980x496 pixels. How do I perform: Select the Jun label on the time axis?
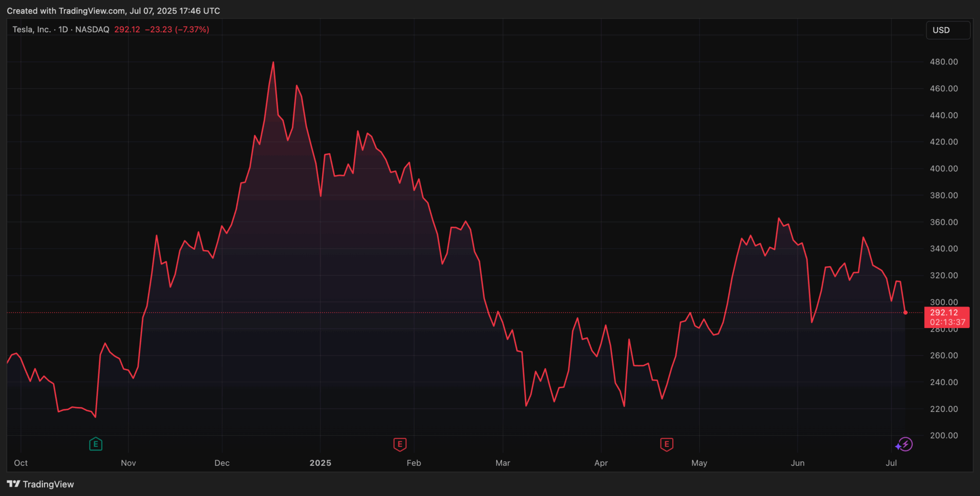pyautogui.click(x=797, y=463)
